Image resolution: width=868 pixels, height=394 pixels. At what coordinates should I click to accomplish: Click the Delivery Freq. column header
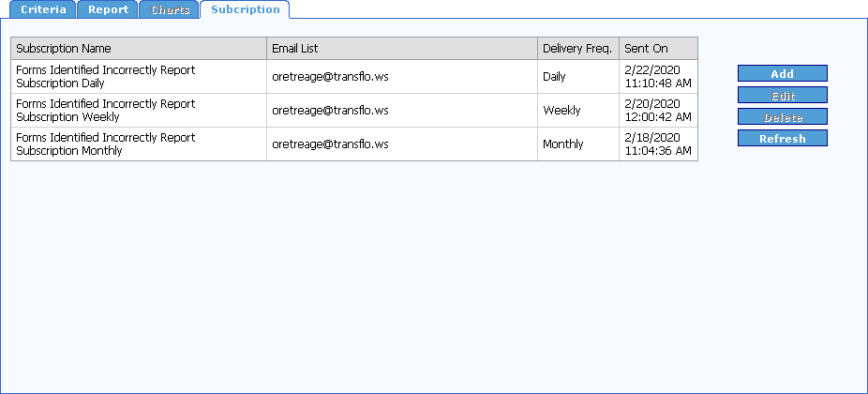(x=578, y=49)
